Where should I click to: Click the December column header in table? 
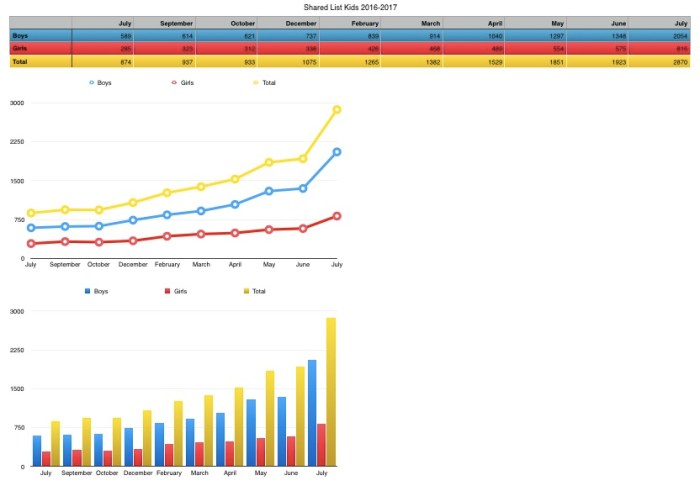(290, 22)
